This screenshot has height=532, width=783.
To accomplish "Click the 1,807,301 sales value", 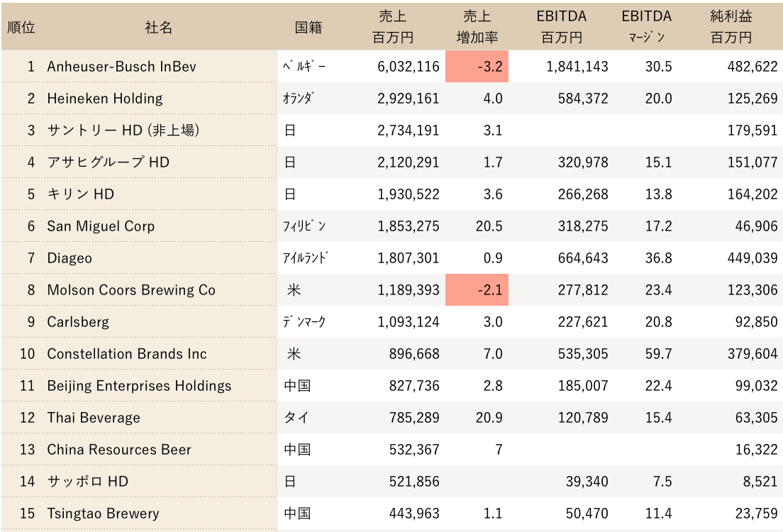I will (x=409, y=258).
